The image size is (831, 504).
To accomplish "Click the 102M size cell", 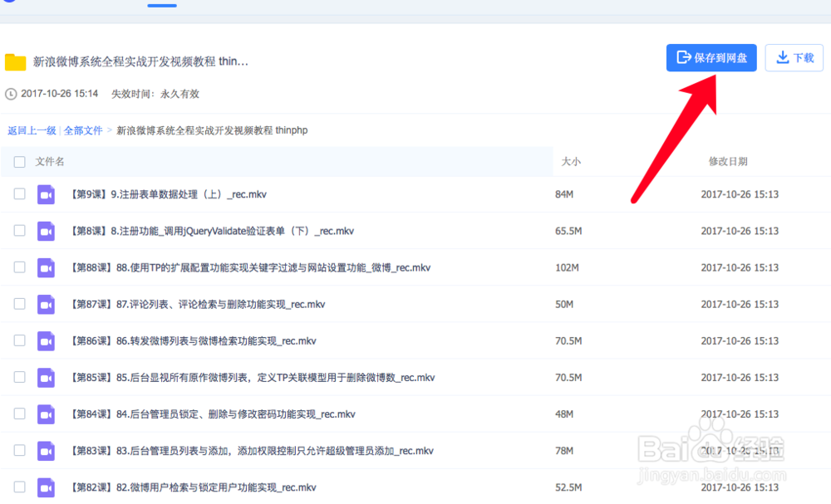I will (567, 267).
